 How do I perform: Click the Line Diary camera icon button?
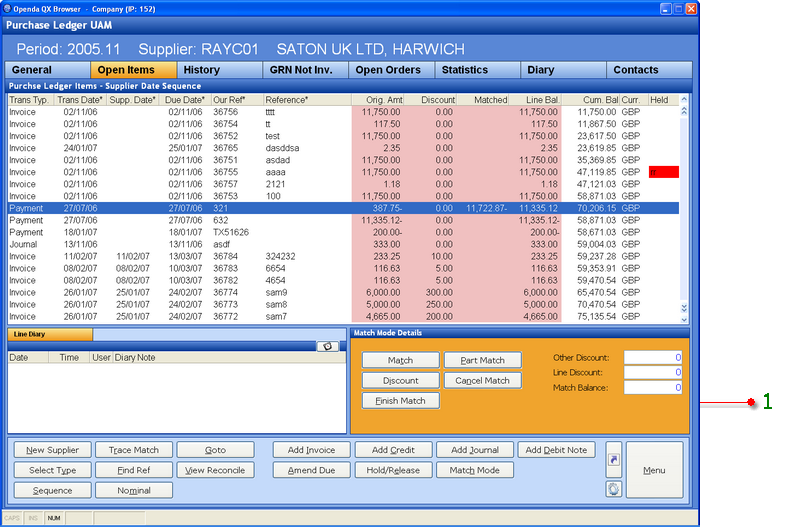327,346
